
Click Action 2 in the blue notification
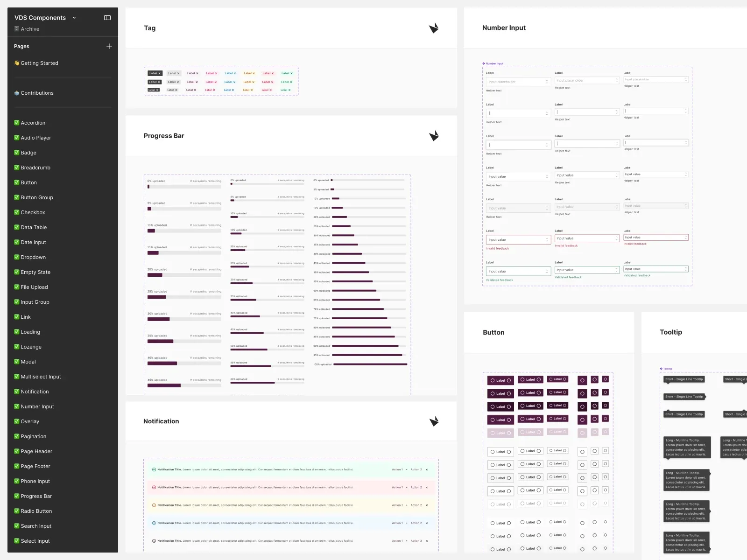[416, 523]
